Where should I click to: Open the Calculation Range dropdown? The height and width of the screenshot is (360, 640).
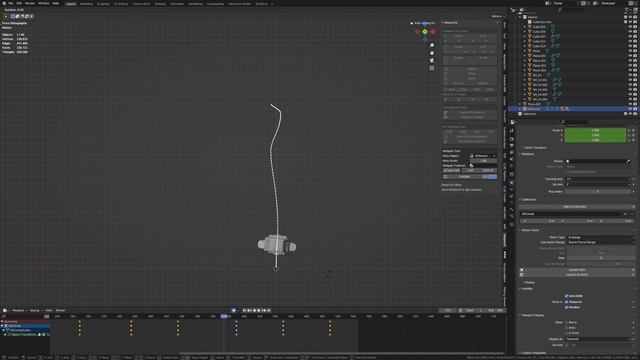point(601,242)
